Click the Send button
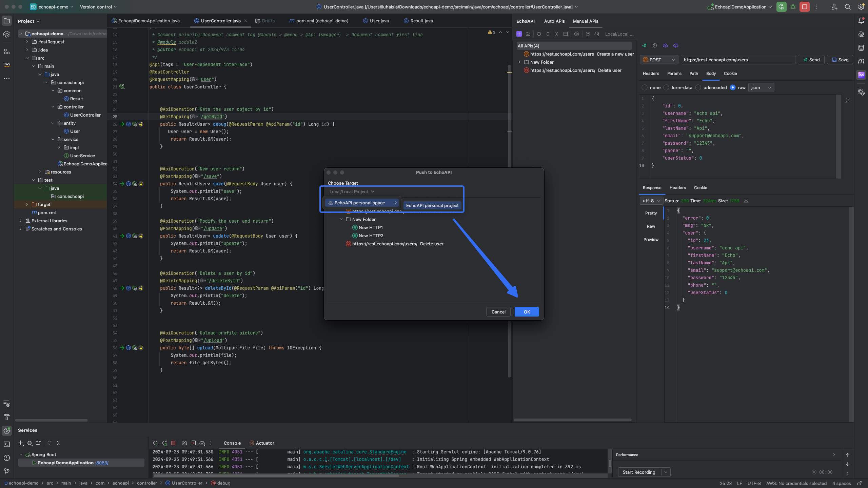The height and width of the screenshot is (488, 868). pos(811,60)
